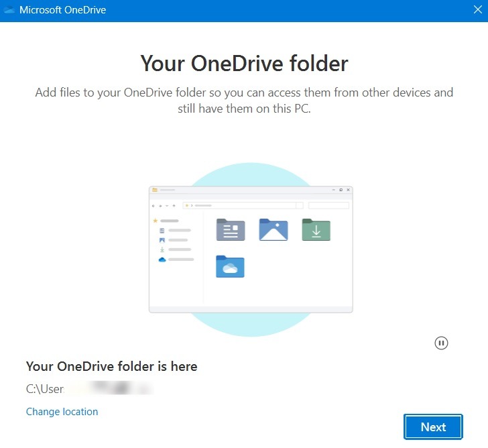This screenshot has height=448, width=488.
Task: Open the Change location link
Action: (x=62, y=412)
